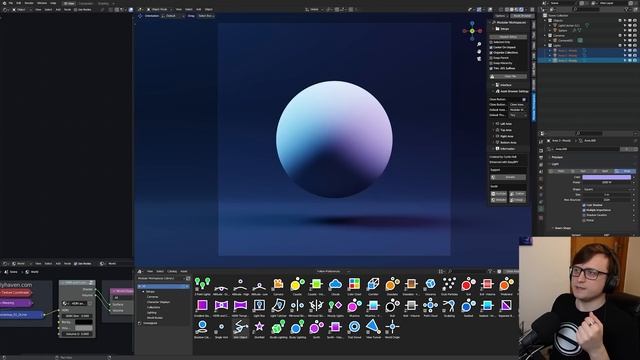Choose the Point Cloud asset

click(430, 305)
